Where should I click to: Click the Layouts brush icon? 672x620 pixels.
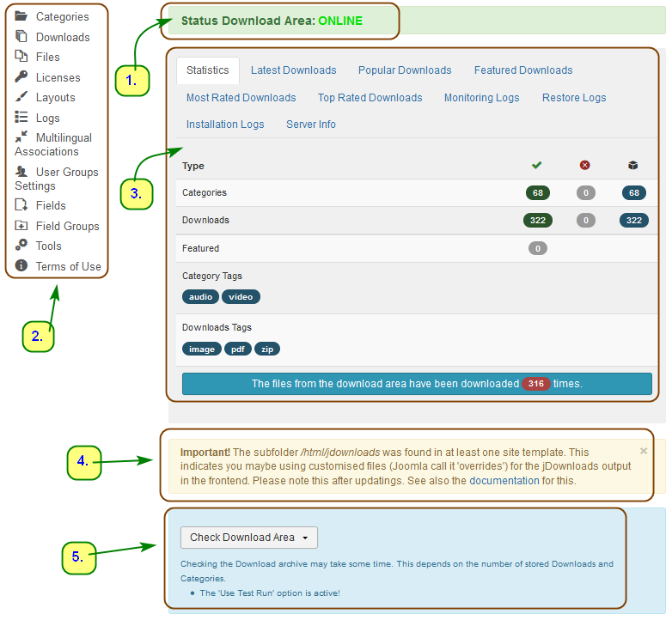tap(21, 97)
